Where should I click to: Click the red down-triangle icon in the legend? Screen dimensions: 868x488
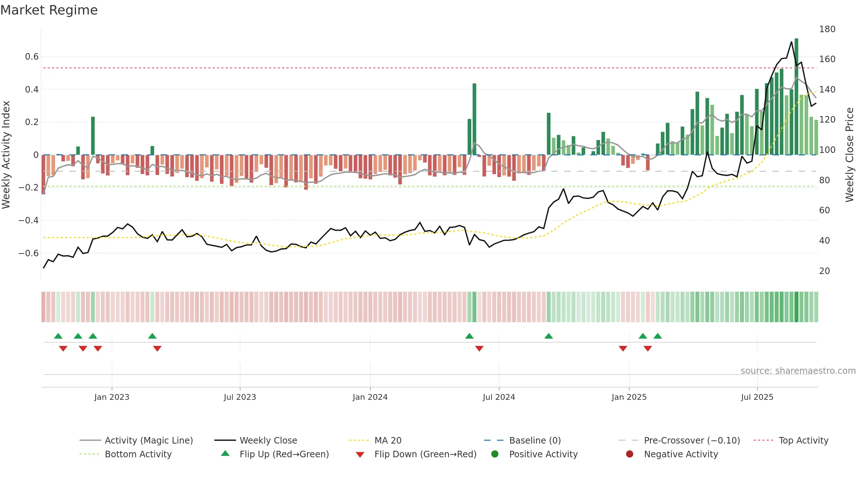[x=360, y=455]
